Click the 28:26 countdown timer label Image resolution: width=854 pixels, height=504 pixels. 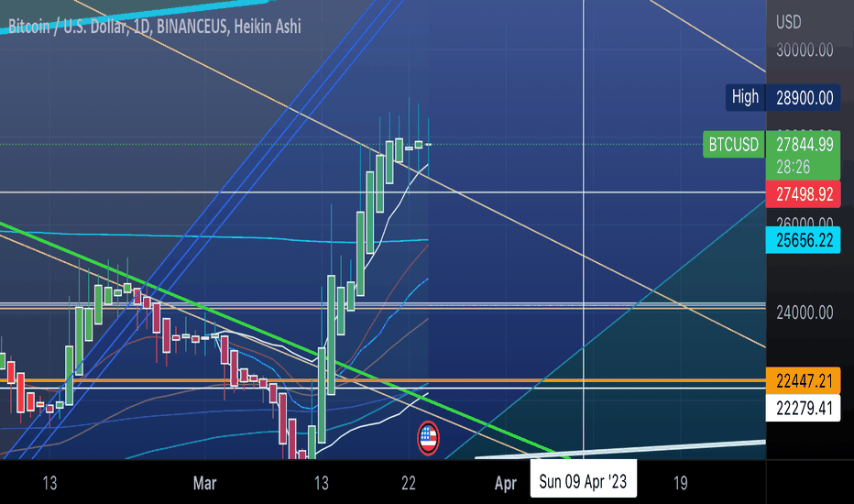pos(793,168)
